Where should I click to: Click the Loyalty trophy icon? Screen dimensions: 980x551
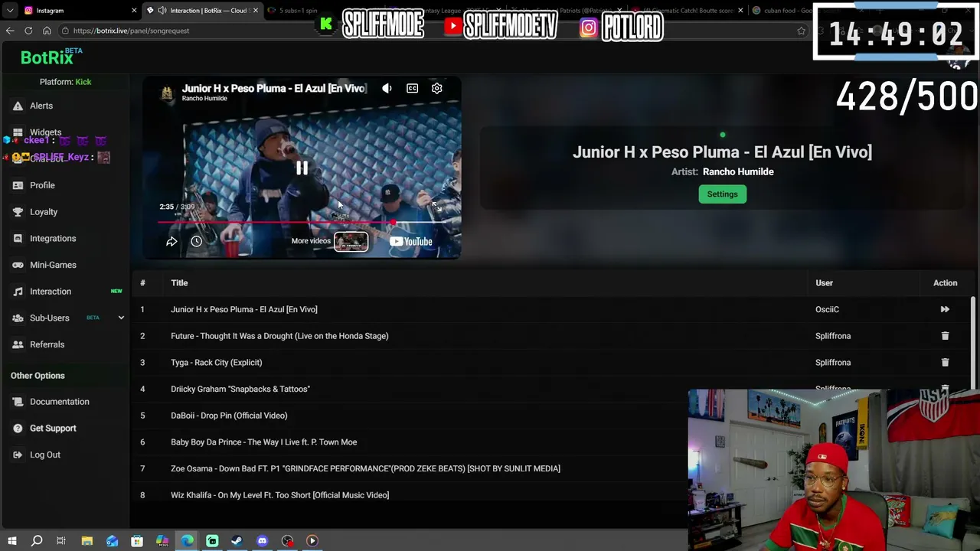[18, 212]
